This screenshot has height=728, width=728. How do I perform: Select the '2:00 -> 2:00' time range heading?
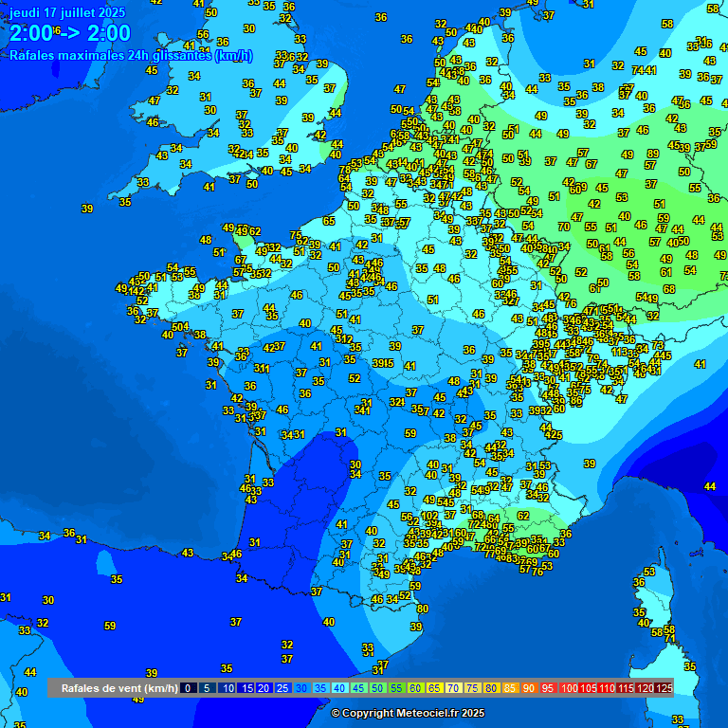click(x=70, y=33)
